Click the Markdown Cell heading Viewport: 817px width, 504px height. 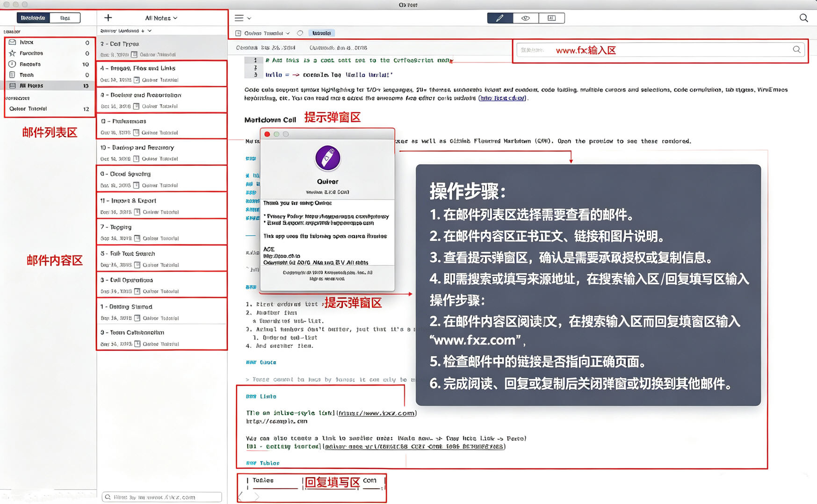[270, 120]
